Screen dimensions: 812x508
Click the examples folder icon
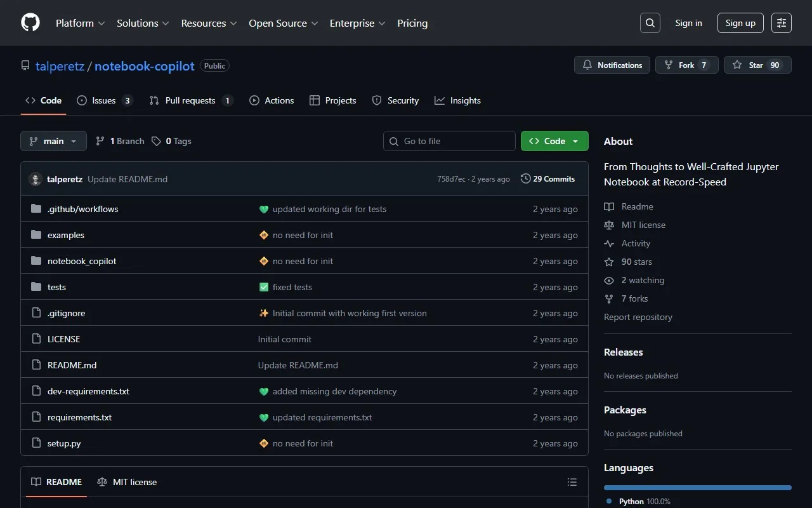pyautogui.click(x=36, y=235)
